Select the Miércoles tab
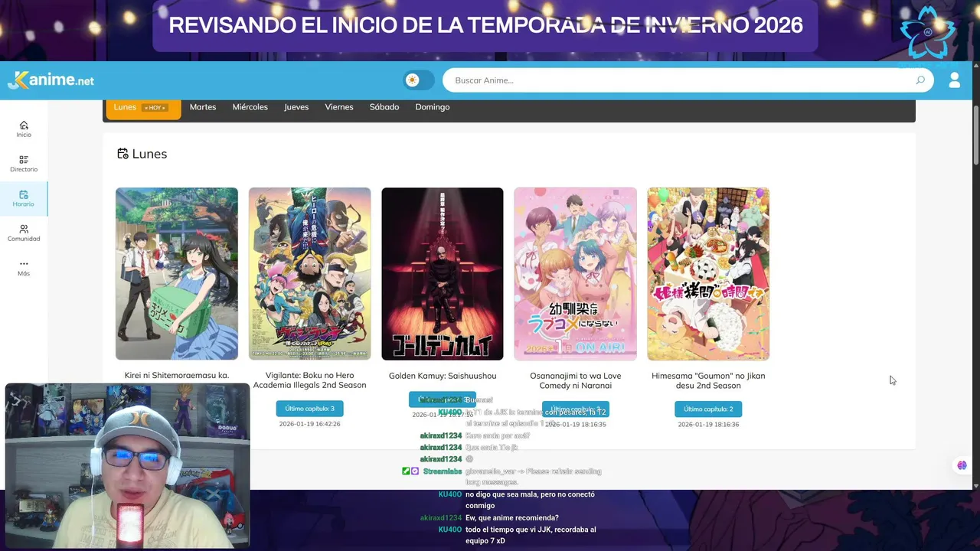 (250, 107)
